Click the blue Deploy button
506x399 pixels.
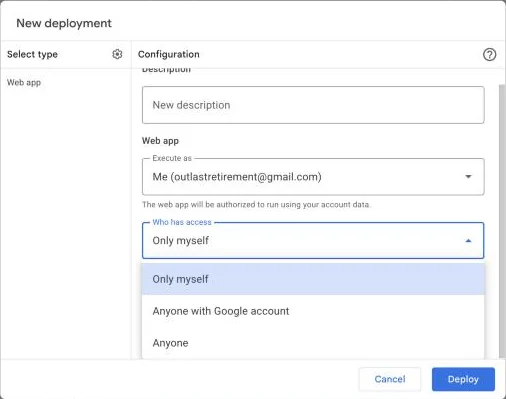pyautogui.click(x=463, y=379)
